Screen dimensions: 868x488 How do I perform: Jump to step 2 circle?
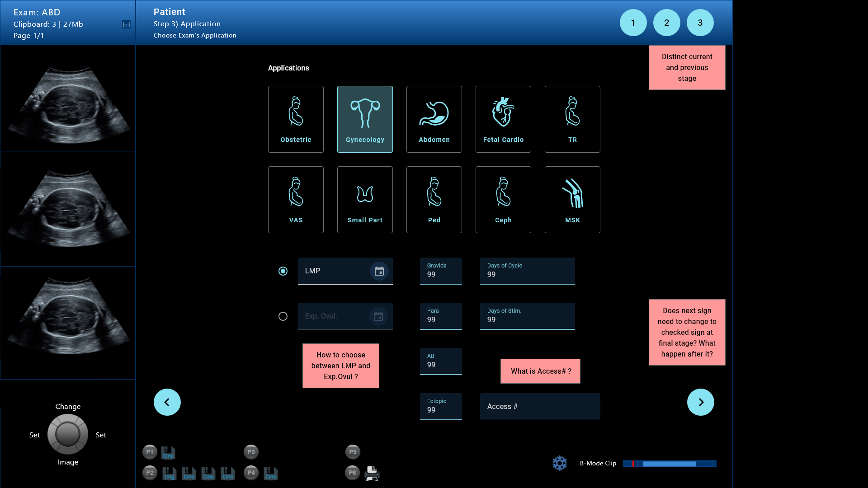click(666, 23)
